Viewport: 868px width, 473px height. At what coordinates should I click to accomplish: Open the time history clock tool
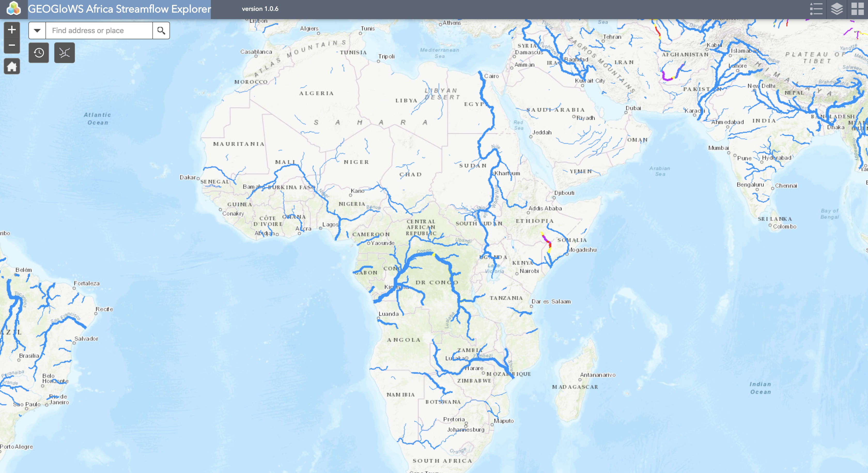39,52
